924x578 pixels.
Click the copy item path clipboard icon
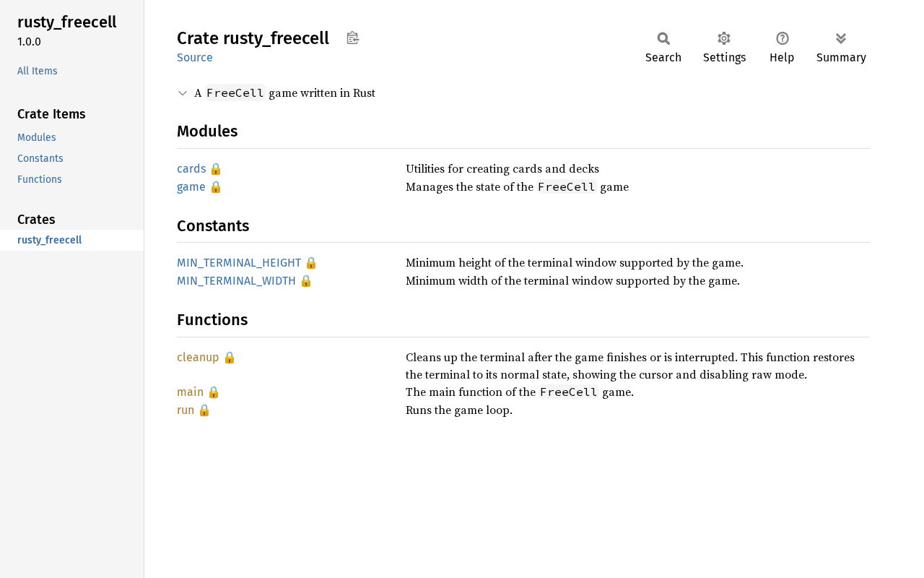coord(352,38)
